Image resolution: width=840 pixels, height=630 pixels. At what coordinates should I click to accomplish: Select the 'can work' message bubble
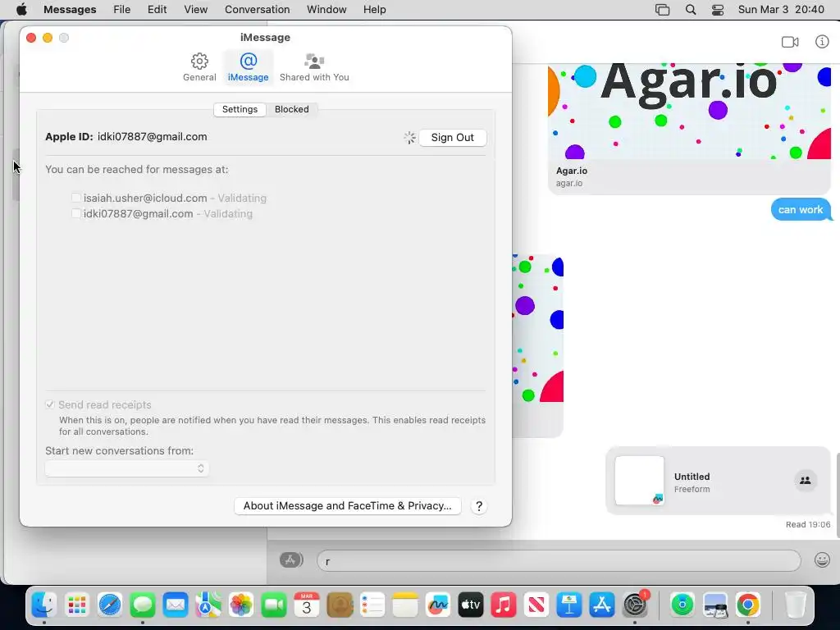(801, 209)
